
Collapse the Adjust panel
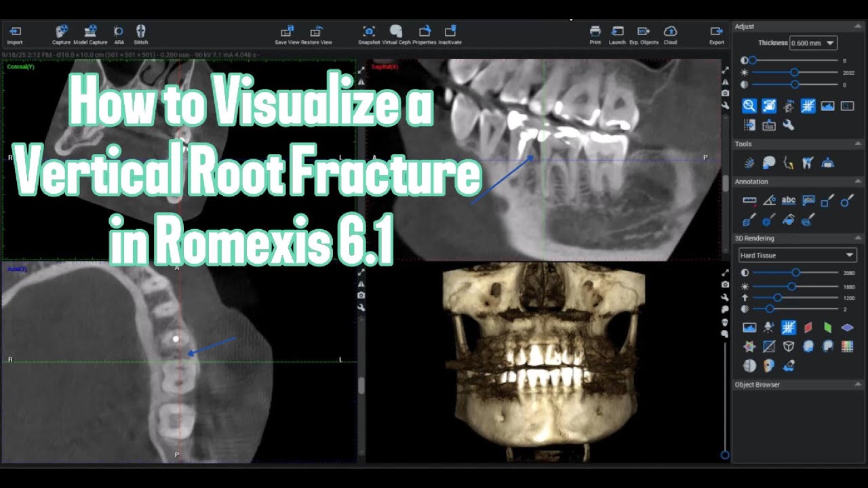coord(858,27)
